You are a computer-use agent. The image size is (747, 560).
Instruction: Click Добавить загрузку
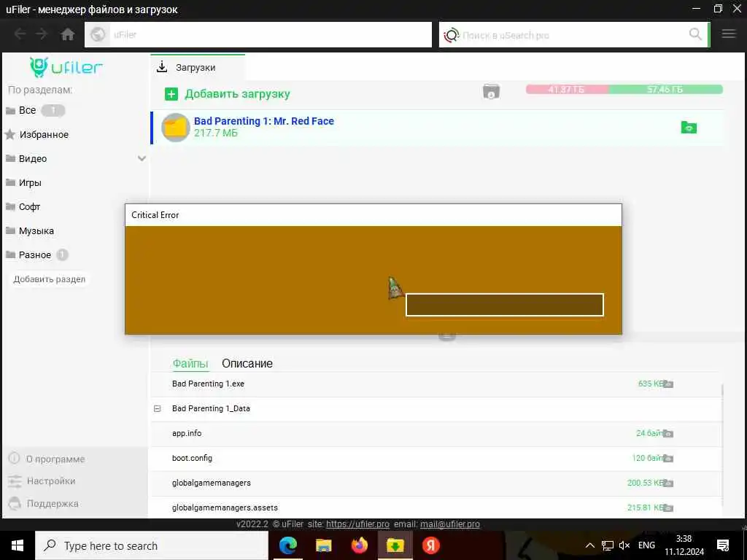[237, 94]
